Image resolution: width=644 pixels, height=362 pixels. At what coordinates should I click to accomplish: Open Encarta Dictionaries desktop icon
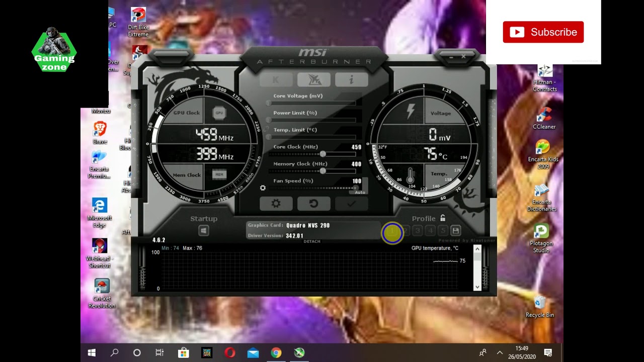point(542,198)
